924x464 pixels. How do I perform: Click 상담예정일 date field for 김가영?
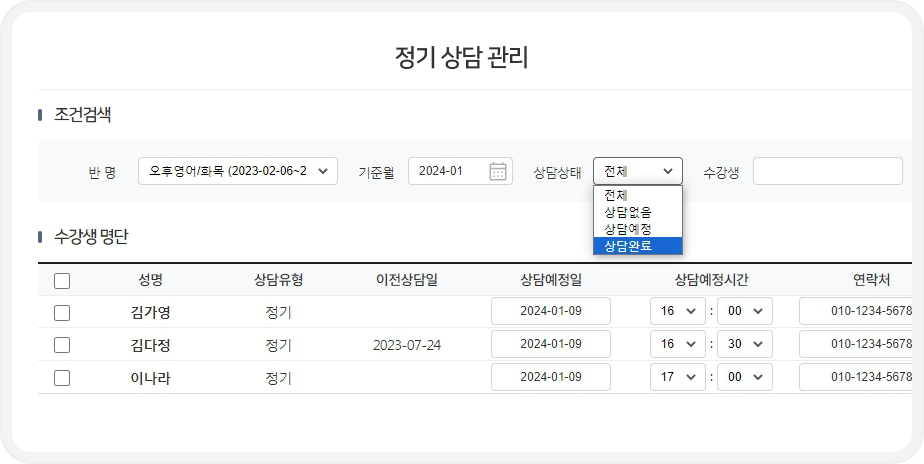[x=551, y=311]
